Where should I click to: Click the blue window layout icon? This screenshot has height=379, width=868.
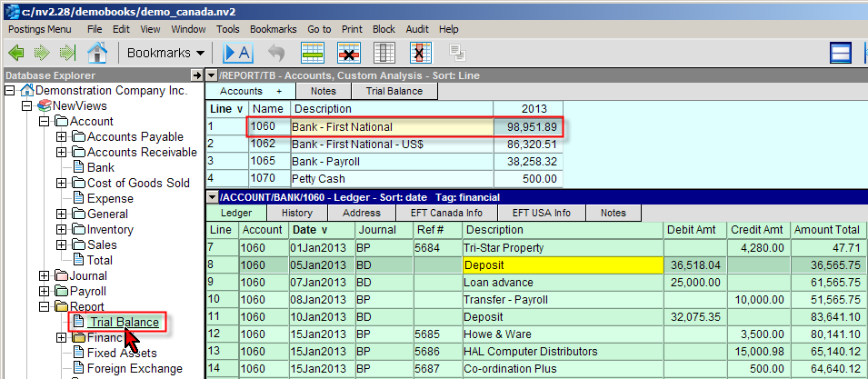click(842, 53)
